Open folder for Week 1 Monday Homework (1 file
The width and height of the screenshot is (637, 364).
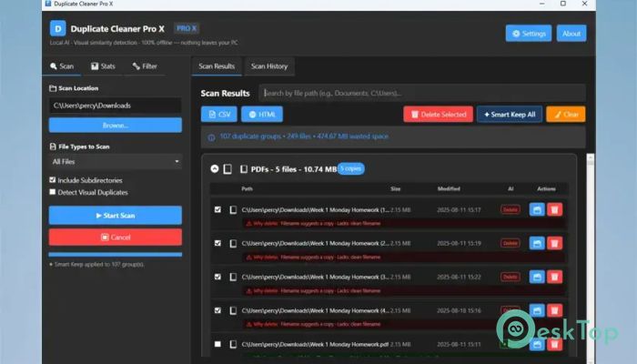[x=537, y=209]
